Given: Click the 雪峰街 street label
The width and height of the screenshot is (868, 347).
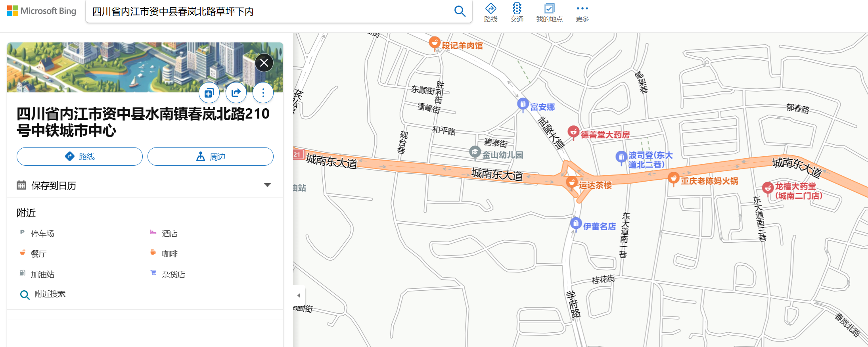Looking at the screenshot, I should pyautogui.click(x=429, y=107).
